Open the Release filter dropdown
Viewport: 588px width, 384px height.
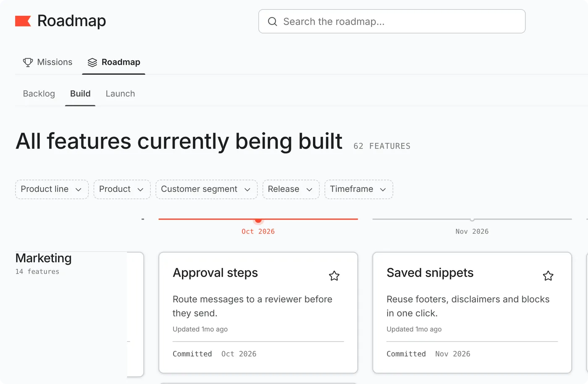pyautogui.click(x=291, y=189)
